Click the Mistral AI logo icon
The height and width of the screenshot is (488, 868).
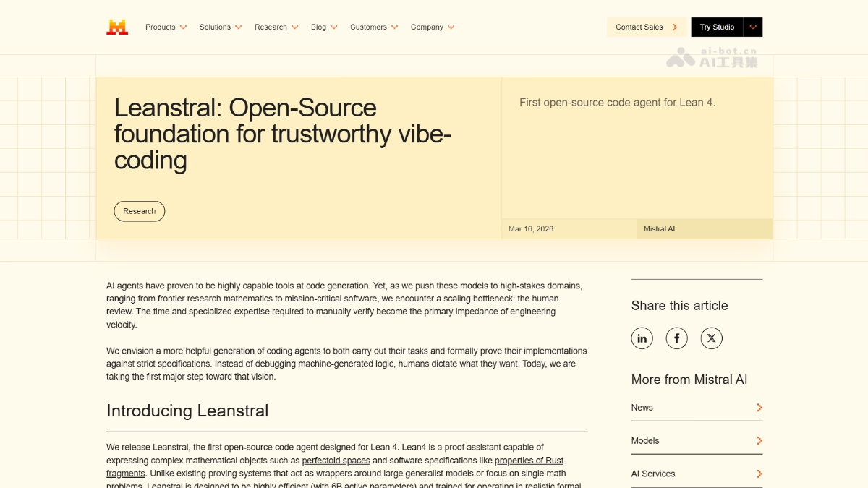tap(117, 27)
